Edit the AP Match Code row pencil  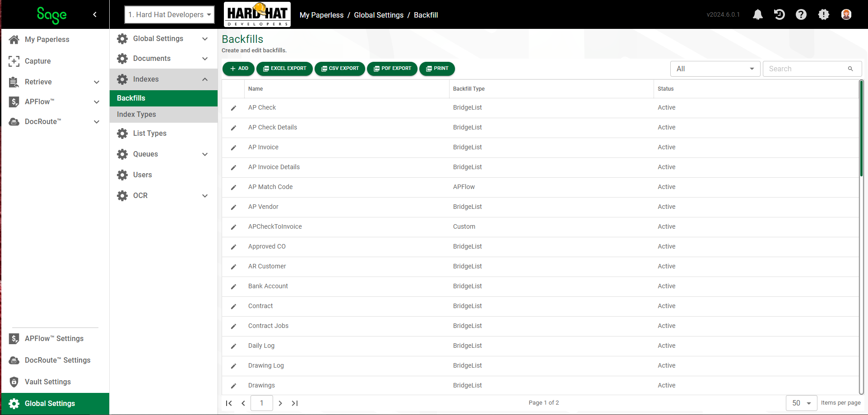pos(233,187)
